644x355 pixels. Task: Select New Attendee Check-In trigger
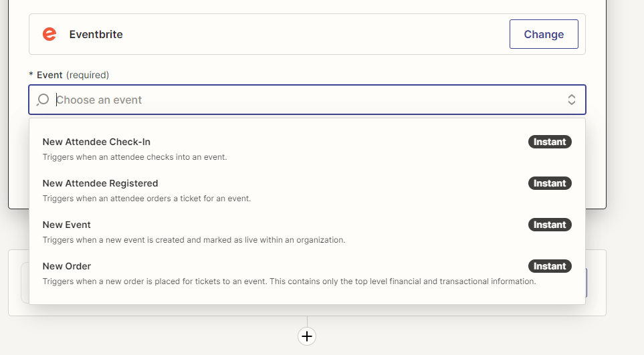pyautogui.click(x=307, y=149)
